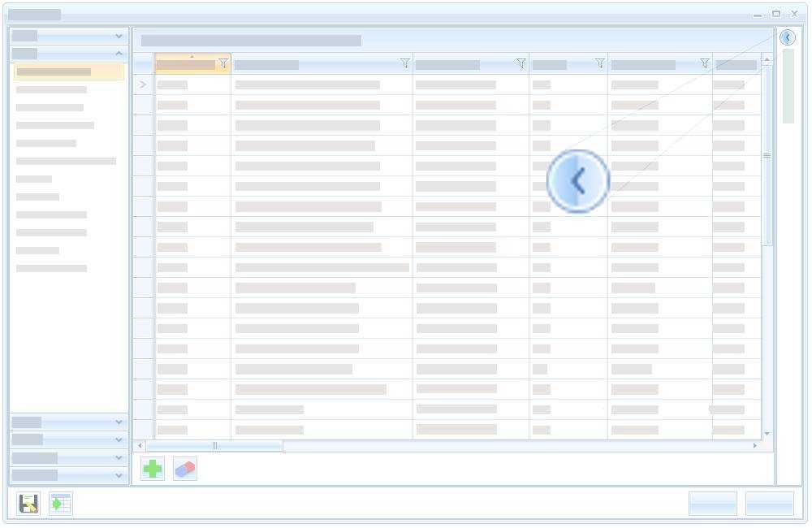Click the horizontal scrollbar right arrow
The height and width of the screenshot is (528, 812).
point(755,446)
